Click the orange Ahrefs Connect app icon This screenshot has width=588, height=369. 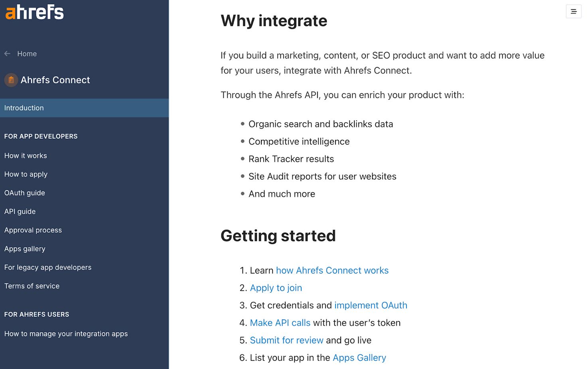click(11, 80)
